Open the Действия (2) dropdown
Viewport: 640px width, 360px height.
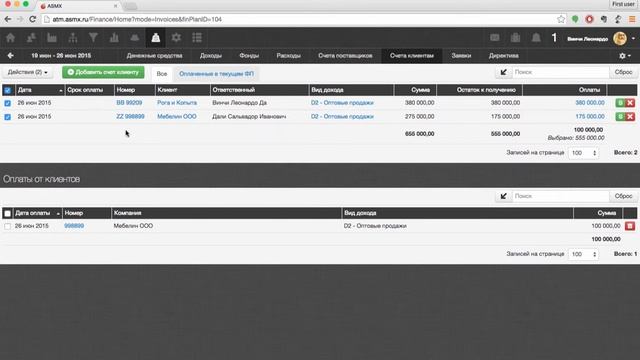point(27,72)
